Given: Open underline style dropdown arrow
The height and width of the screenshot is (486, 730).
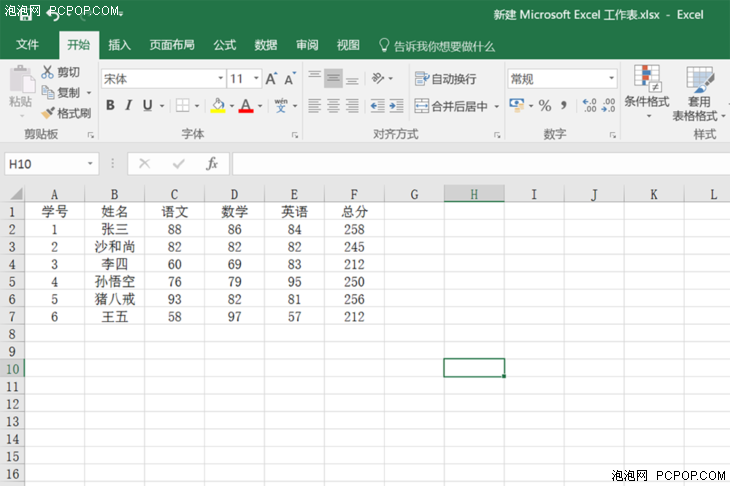Looking at the screenshot, I should pos(162,106).
